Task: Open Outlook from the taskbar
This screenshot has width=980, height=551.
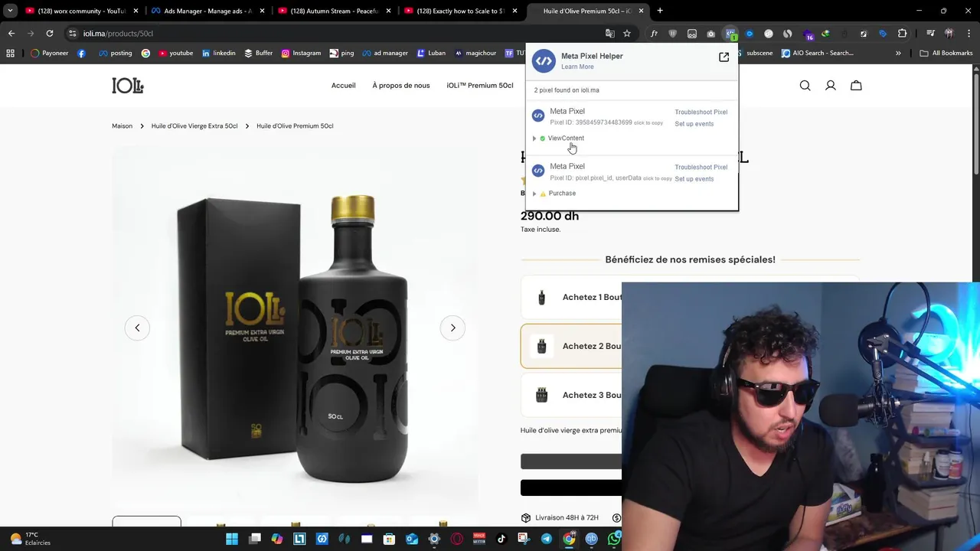Action: coord(412,539)
